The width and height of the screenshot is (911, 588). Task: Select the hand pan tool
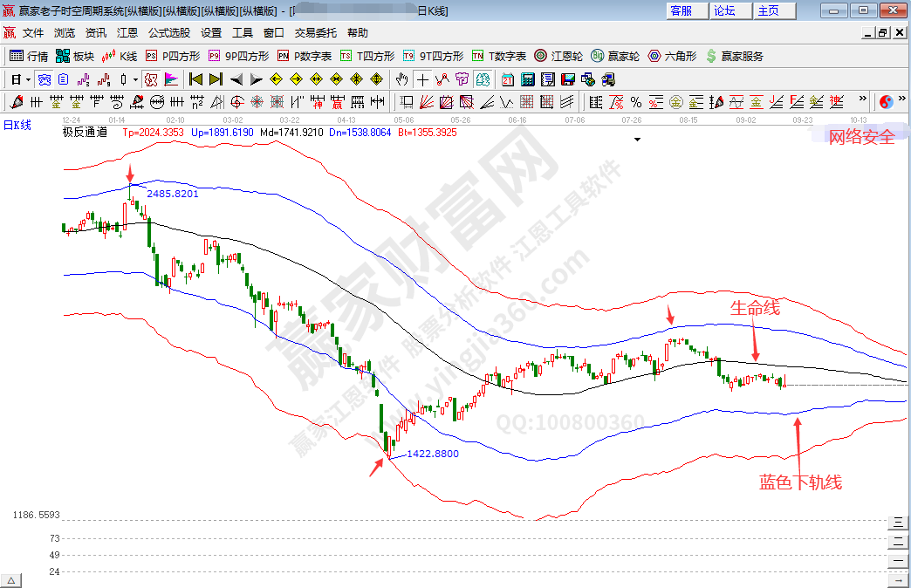tap(402, 79)
